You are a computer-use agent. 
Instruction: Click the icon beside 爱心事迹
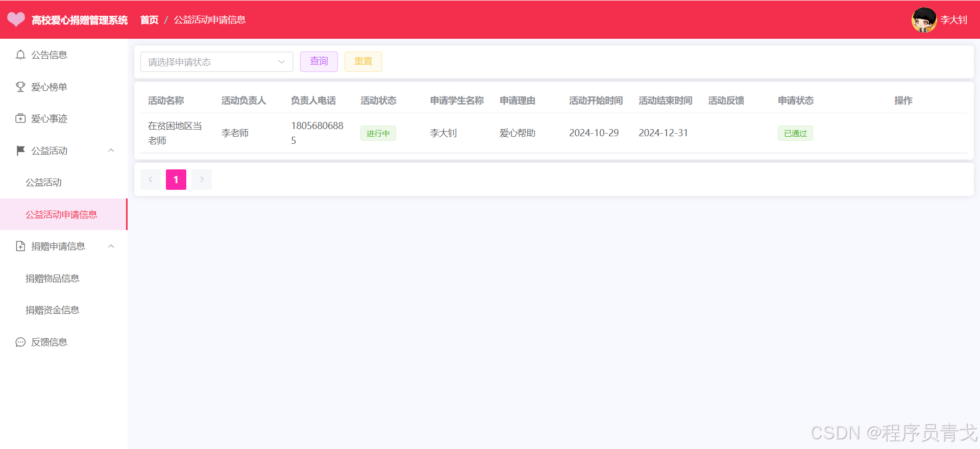click(20, 118)
